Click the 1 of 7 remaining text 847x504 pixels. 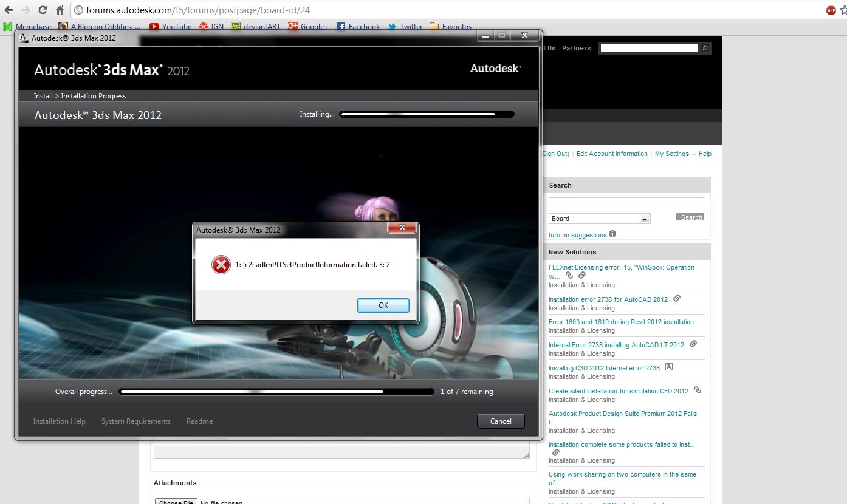(467, 392)
